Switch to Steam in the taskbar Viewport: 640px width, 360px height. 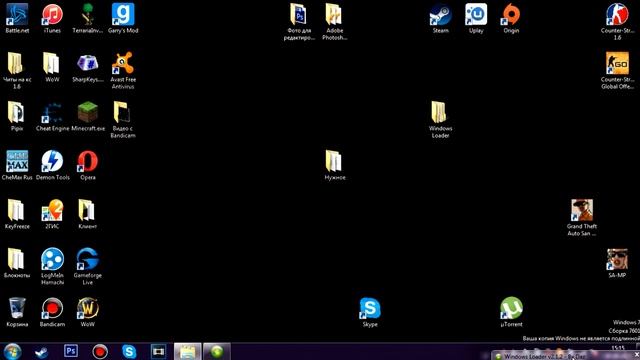click(x=41, y=352)
